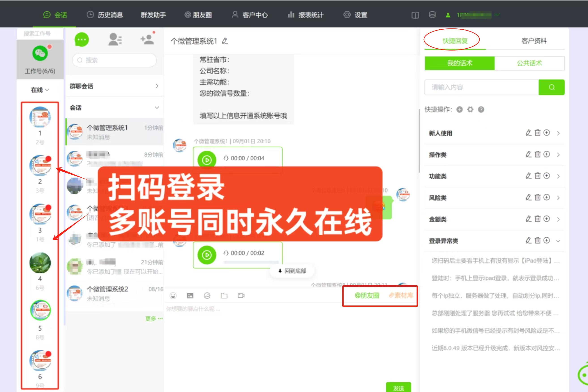588x392 pixels.
Task: Open the add friend icon with red dot
Action: click(147, 39)
